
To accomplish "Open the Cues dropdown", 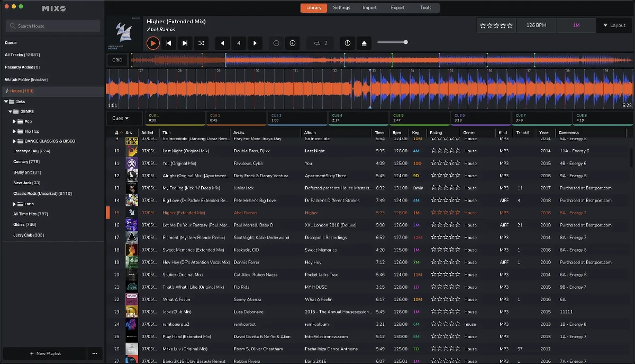I will click(124, 118).
